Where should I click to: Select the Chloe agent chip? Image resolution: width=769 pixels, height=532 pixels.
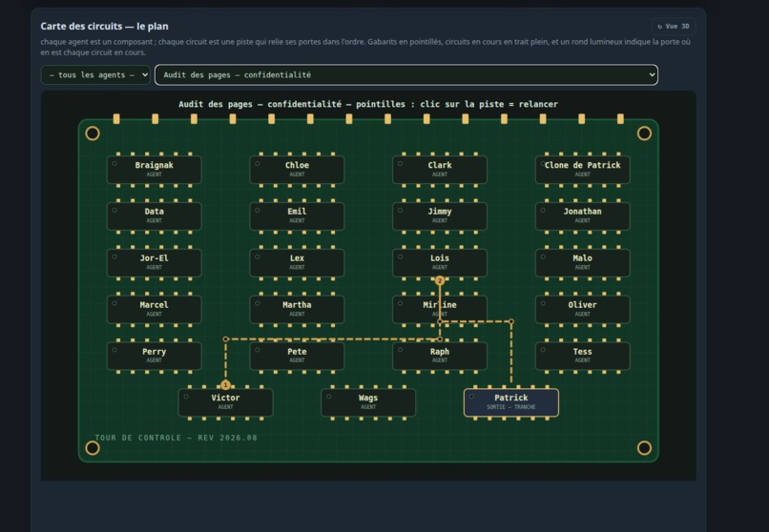(297, 170)
